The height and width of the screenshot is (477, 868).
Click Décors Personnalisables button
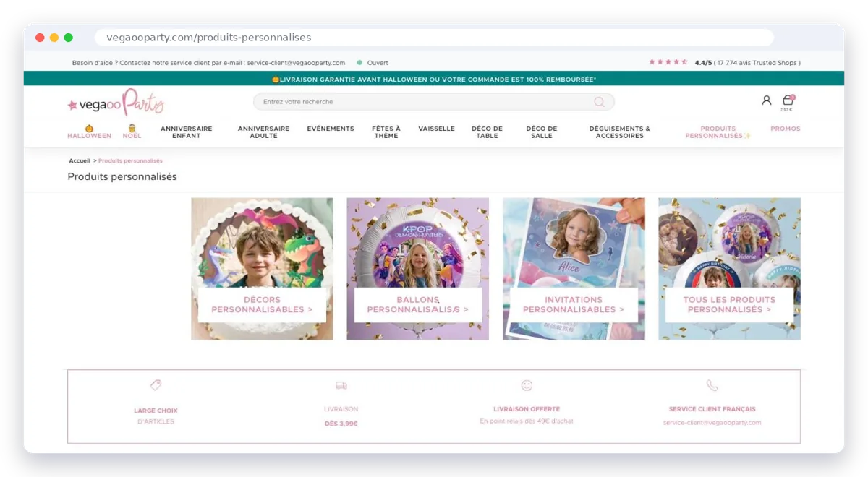pyautogui.click(x=262, y=305)
